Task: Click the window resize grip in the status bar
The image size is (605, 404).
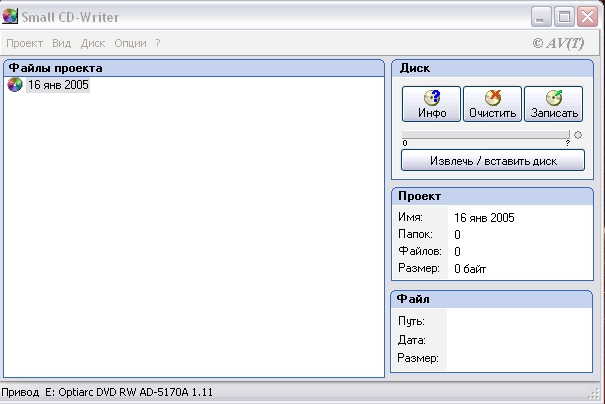Action: [594, 394]
